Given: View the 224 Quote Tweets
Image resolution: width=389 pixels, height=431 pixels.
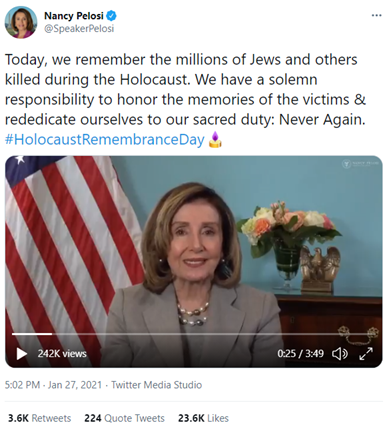Looking at the screenshot, I should tap(124, 418).
